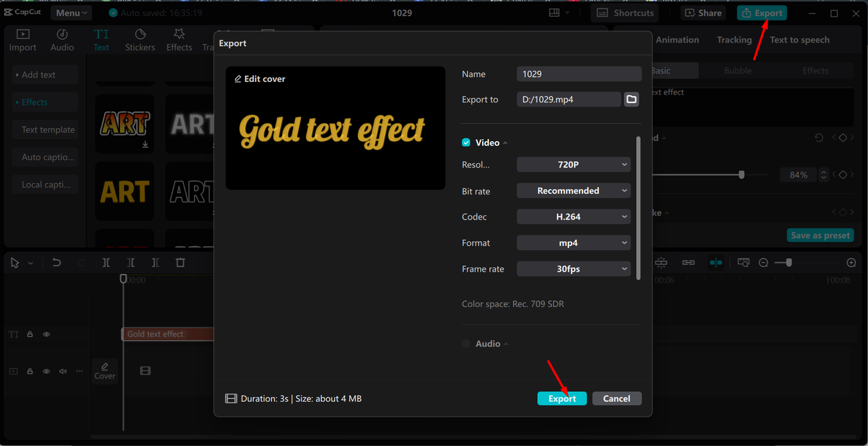Image resolution: width=868 pixels, height=446 pixels.
Task: Toggle the highlighted teal snapping icon
Action: [x=715, y=262]
